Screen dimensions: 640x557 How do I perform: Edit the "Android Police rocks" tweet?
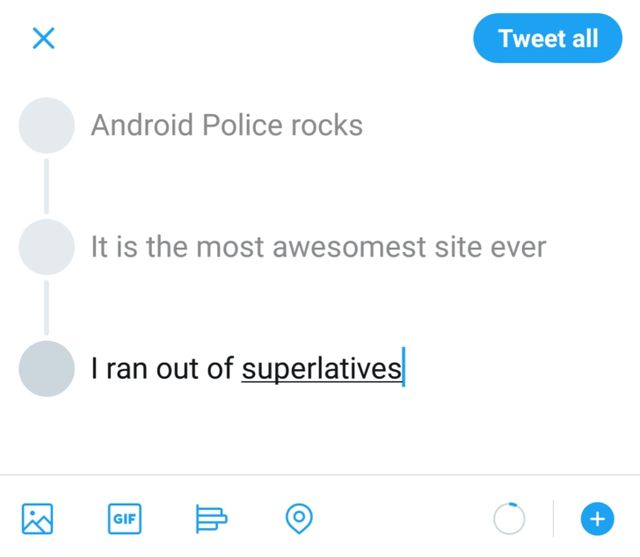point(227,126)
